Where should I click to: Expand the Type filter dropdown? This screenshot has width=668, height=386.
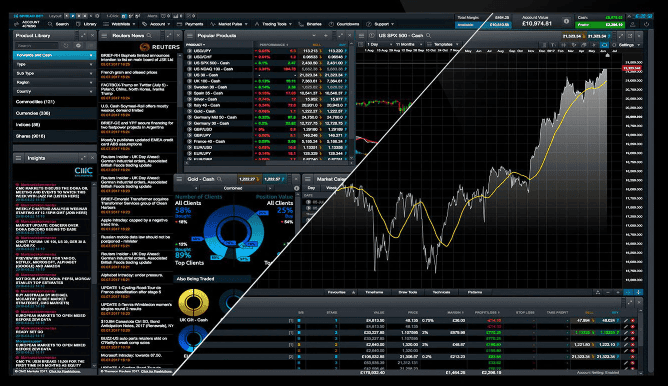click(54, 64)
